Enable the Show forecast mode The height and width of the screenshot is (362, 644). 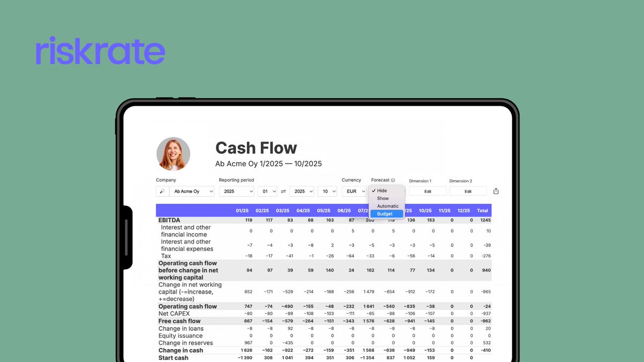(383, 198)
